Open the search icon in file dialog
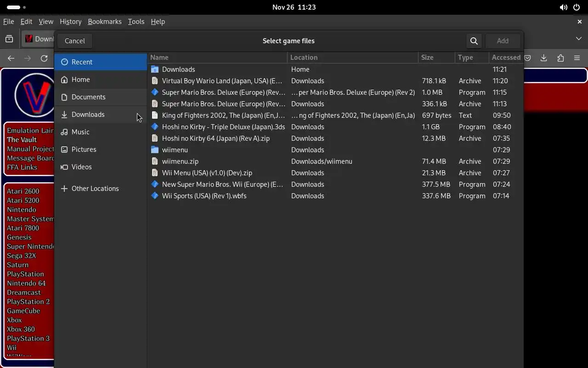Image resolution: width=588 pixels, height=368 pixels. [474, 41]
